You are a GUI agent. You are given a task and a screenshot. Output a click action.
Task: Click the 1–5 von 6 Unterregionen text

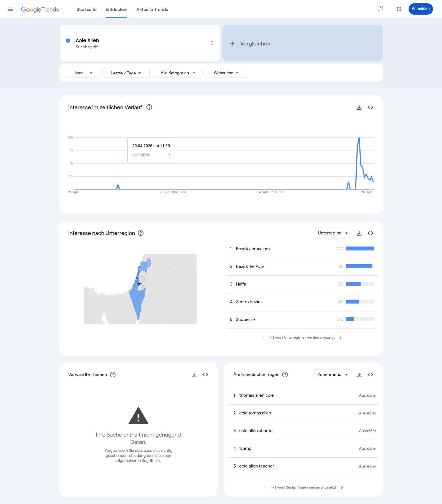[x=302, y=337]
